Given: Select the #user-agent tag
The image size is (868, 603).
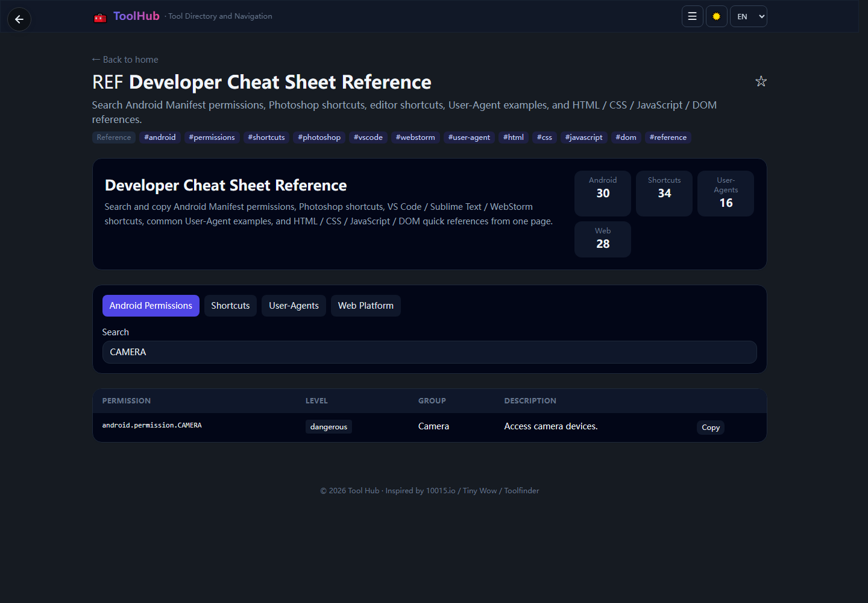Looking at the screenshot, I should coord(470,137).
